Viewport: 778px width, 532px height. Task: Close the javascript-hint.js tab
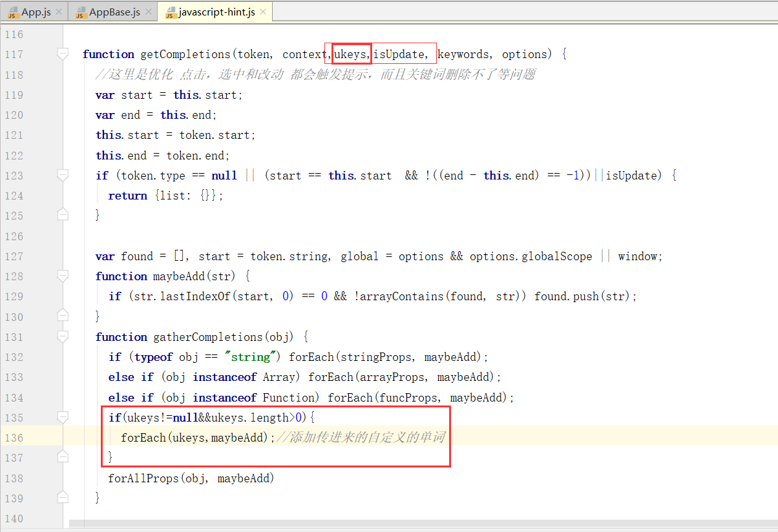click(x=263, y=12)
